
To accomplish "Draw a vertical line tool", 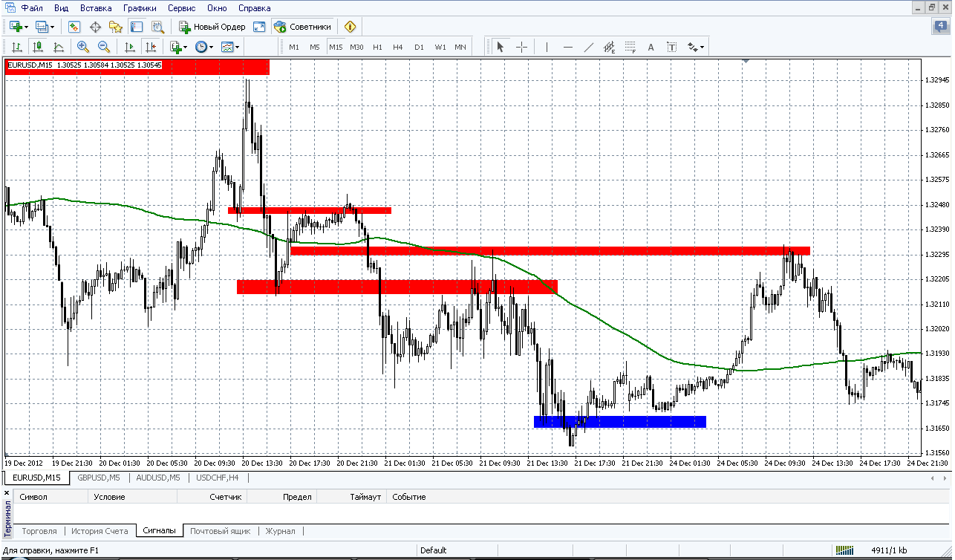I will (547, 47).
